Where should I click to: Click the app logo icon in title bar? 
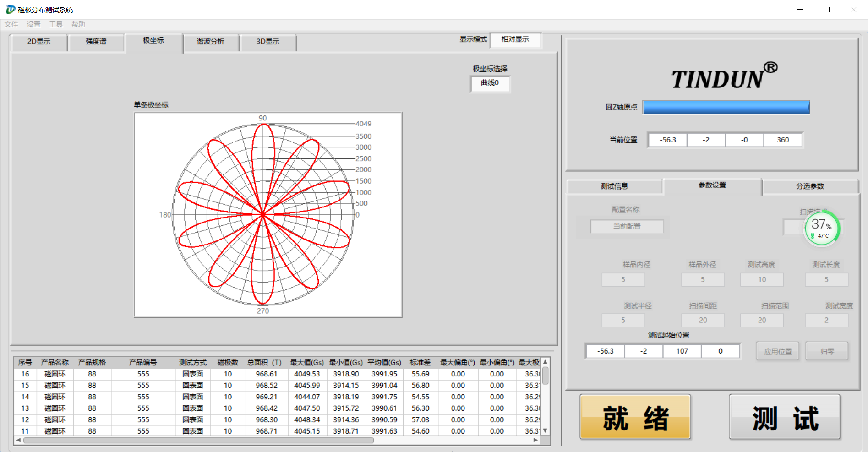click(x=10, y=10)
